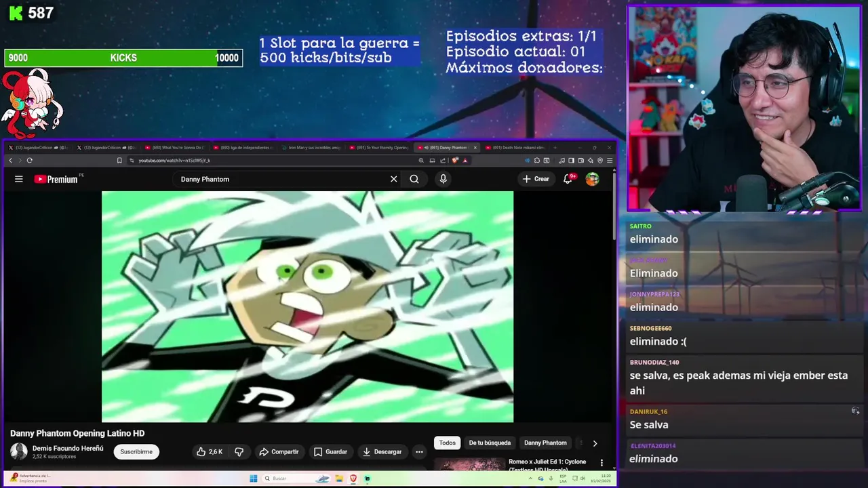This screenshot has height=488, width=868.
Task: Run the YouTube search with magnifier button
Action: pyautogui.click(x=414, y=179)
